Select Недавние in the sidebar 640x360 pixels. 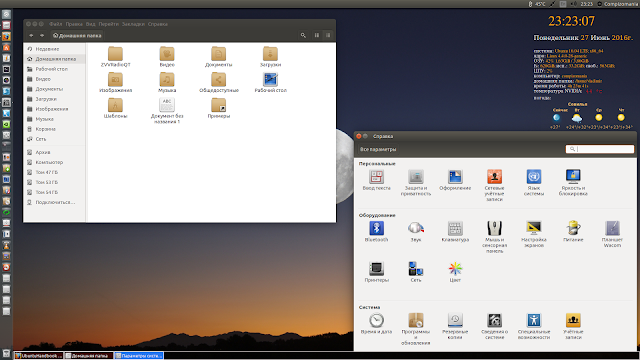coord(55,49)
